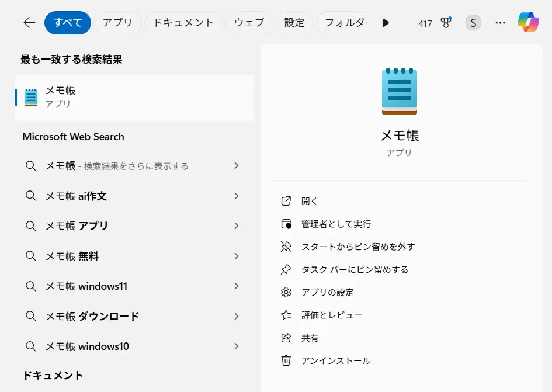The image size is (552, 392).
Task: Open the rewards trophy icon
Action: [446, 23]
